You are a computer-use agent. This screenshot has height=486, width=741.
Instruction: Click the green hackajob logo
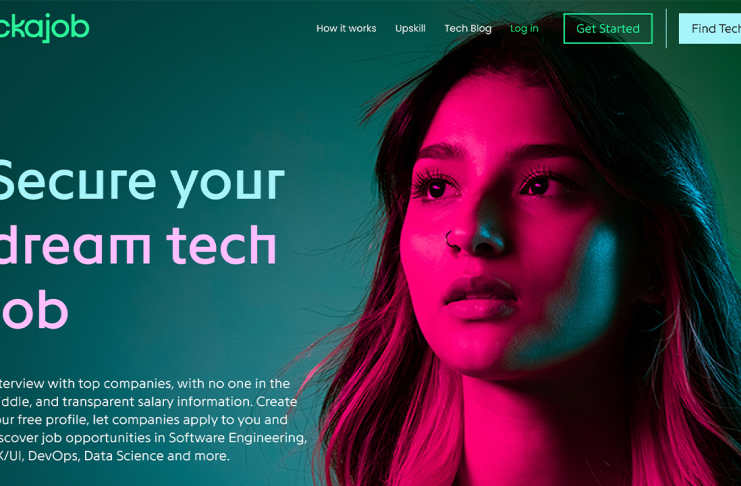point(44,27)
